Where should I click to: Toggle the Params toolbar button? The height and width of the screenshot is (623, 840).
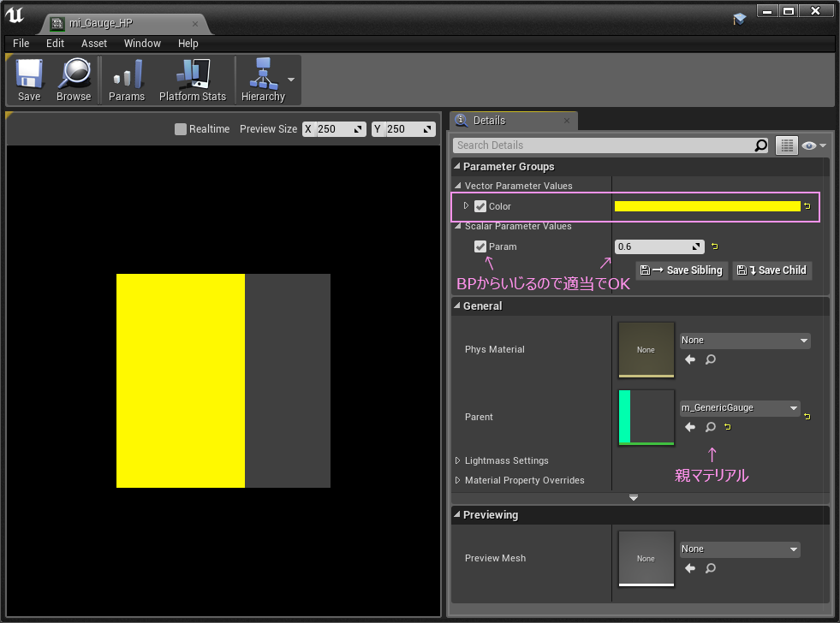[127, 80]
